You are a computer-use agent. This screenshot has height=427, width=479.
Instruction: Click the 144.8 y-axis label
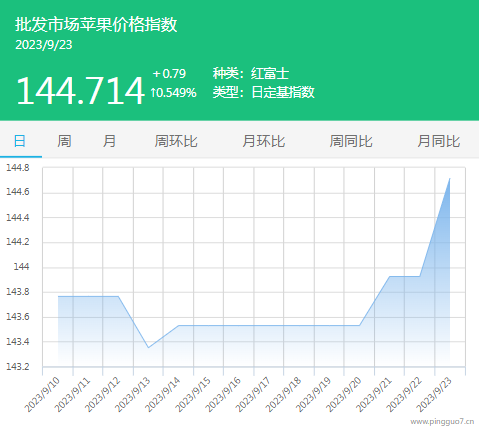(18, 168)
